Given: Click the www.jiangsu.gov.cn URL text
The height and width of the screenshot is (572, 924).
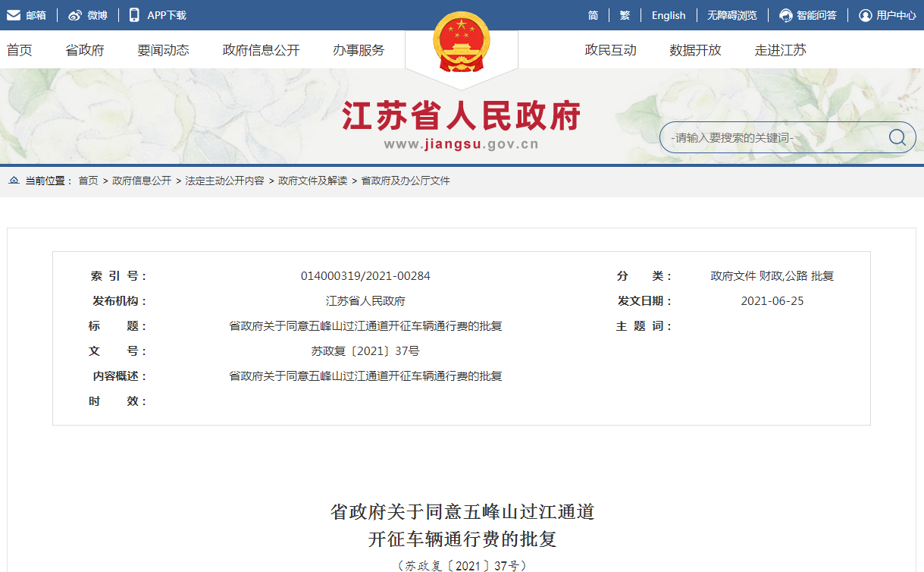Looking at the screenshot, I should (462, 144).
